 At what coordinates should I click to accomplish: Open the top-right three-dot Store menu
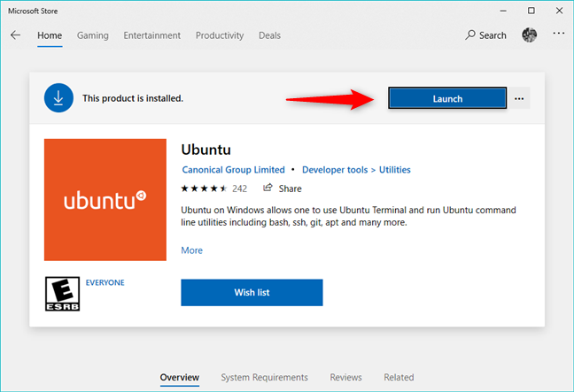pos(559,34)
